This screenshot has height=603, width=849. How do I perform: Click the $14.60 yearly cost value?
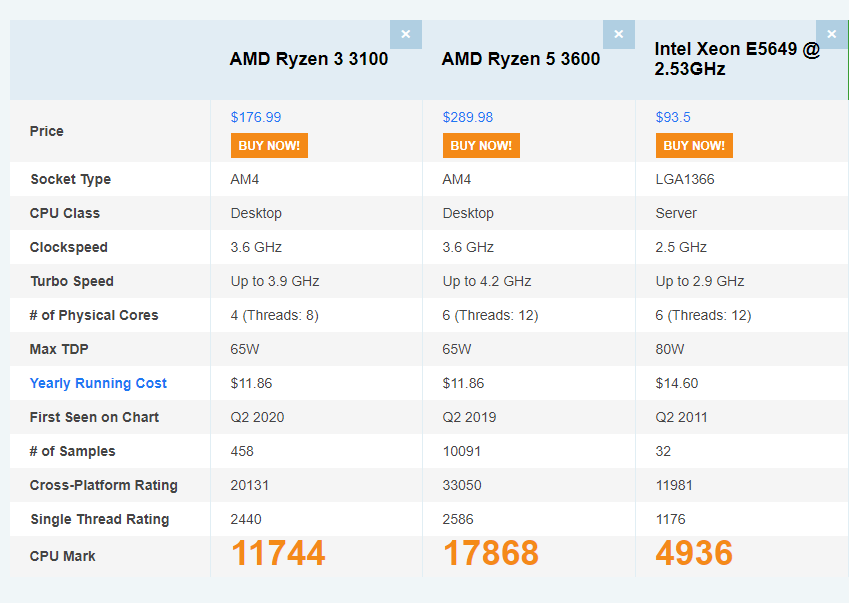[x=677, y=383]
